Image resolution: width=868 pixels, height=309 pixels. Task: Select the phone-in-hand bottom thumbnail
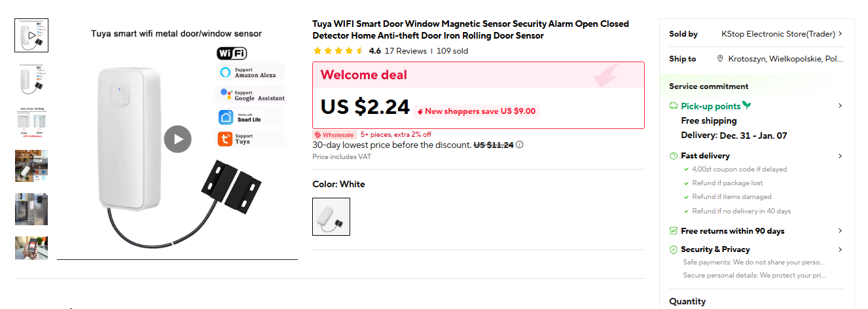pos(31,247)
